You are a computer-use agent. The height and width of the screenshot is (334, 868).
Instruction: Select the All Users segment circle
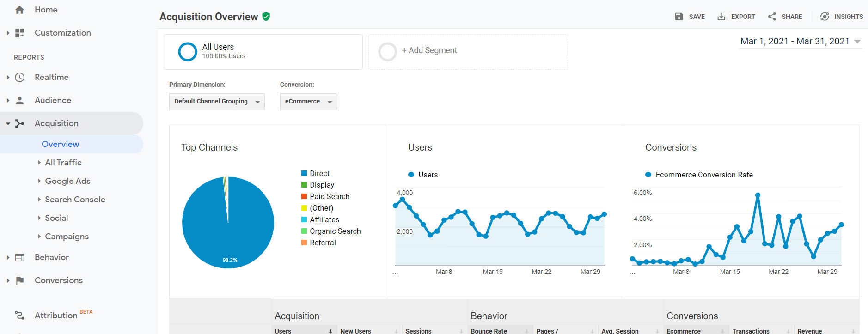(188, 52)
